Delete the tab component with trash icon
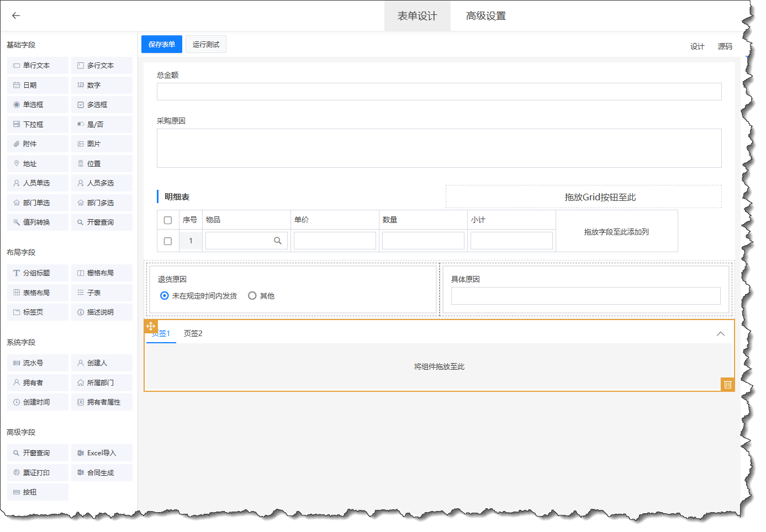766x532 pixels. coord(727,385)
